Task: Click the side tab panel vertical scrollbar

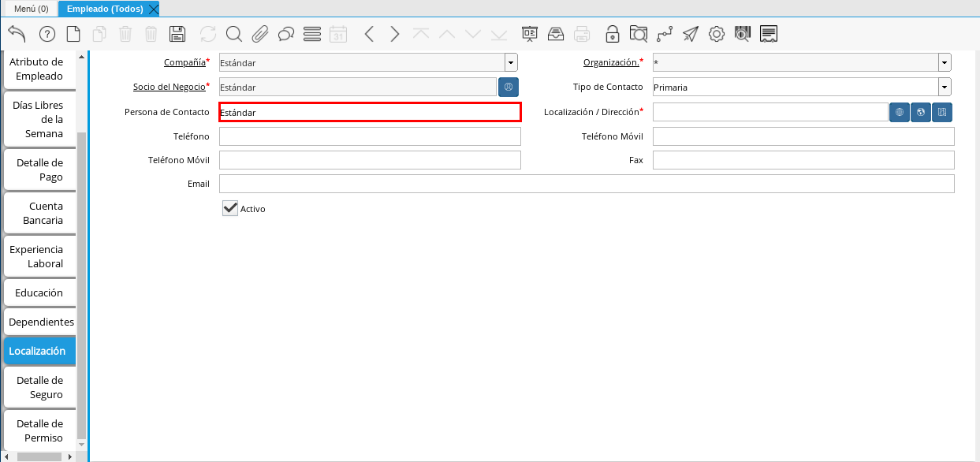Action: click(82, 284)
